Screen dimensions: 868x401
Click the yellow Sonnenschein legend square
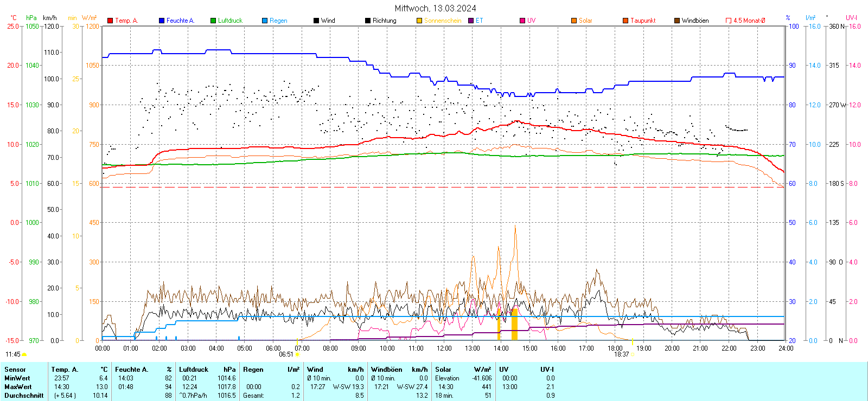point(419,21)
